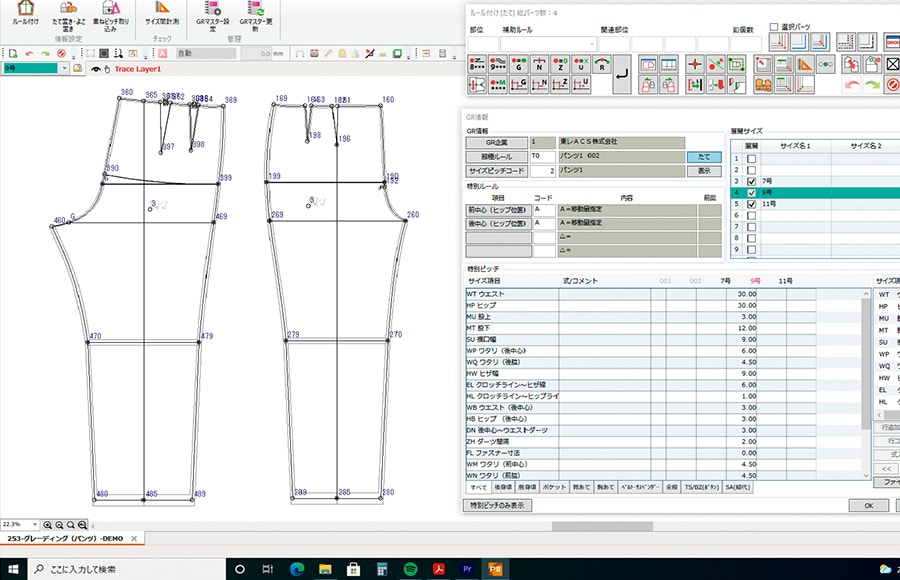The width and height of the screenshot is (900, 580).
Task: Click the G rule button in rule panel
Action: (520, 65)
